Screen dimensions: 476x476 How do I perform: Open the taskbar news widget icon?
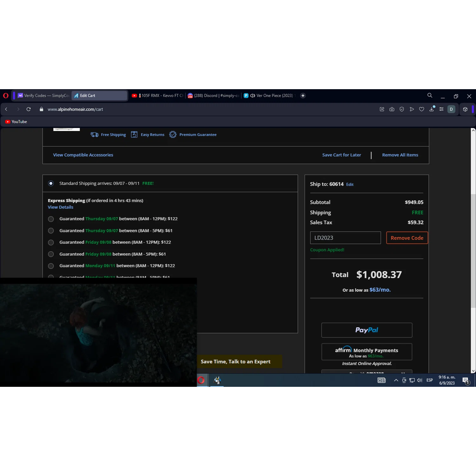[381, 380]
